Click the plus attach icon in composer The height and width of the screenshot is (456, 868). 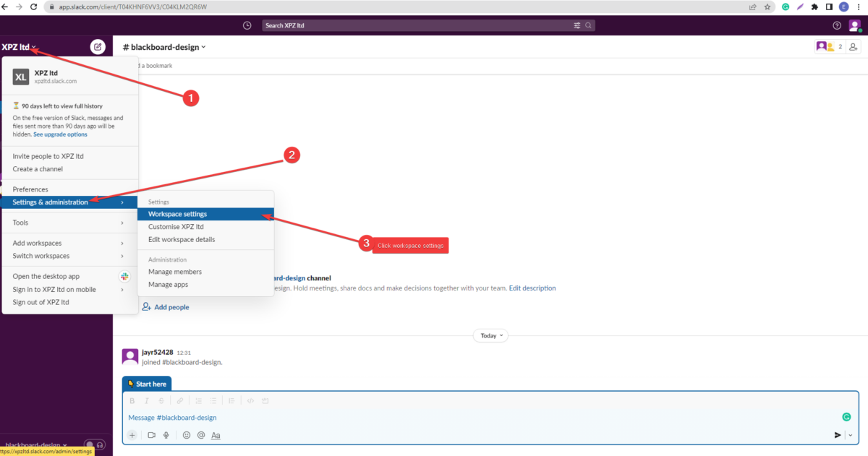click(132, 435)
